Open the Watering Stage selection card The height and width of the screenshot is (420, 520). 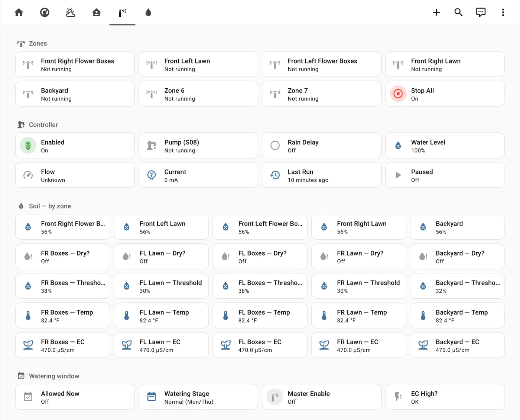[198, 397]
